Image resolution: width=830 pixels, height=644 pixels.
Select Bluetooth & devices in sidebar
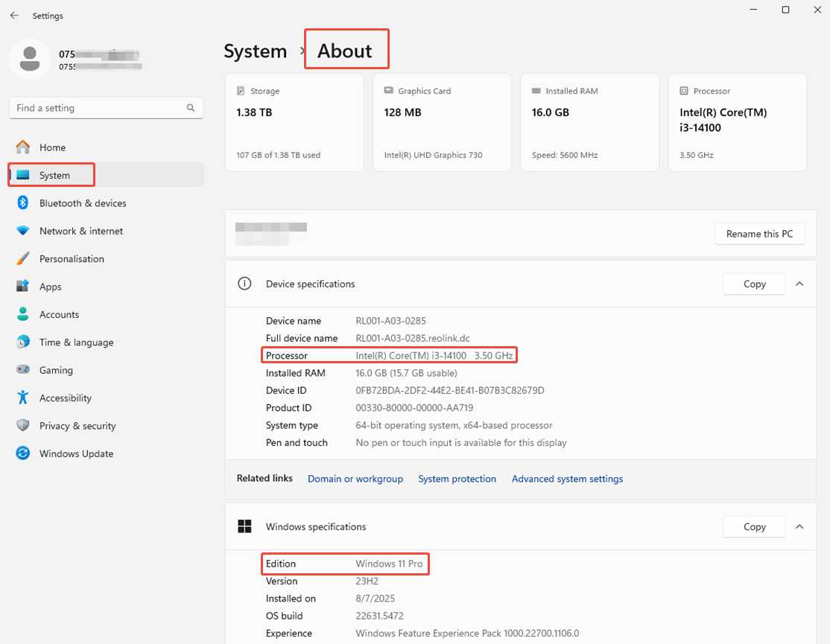tap(106, 203)
